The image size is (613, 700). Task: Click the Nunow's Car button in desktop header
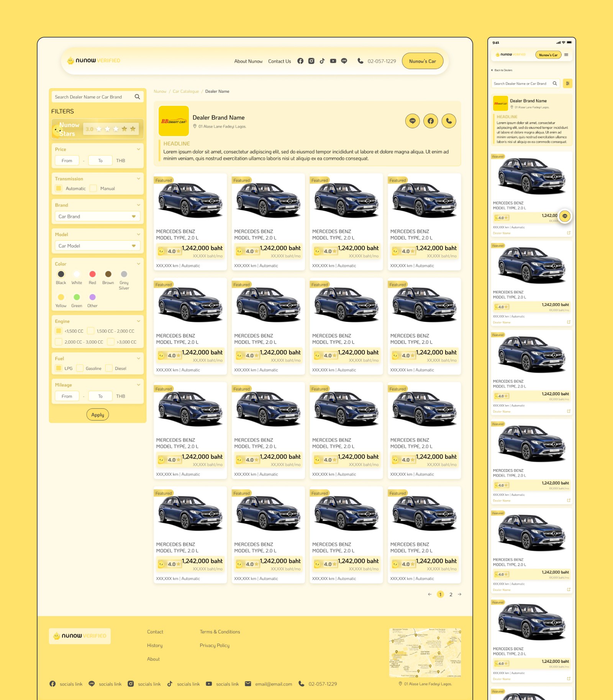point(423,61)
